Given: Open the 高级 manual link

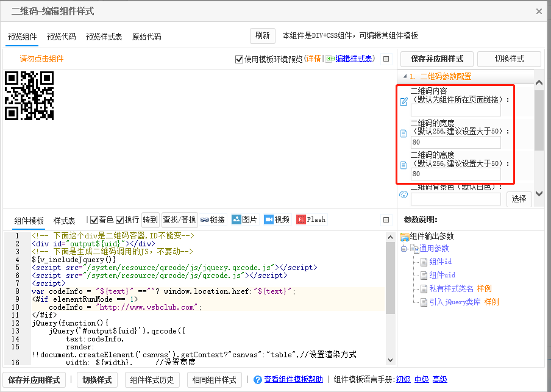Looking at the screenshot, I should (x=439, y=379).
